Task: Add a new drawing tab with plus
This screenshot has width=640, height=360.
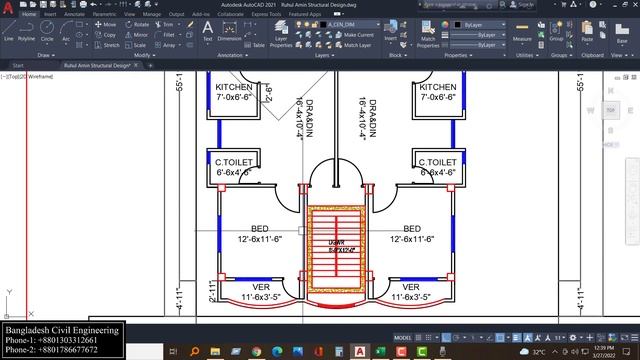Action: 150,65
